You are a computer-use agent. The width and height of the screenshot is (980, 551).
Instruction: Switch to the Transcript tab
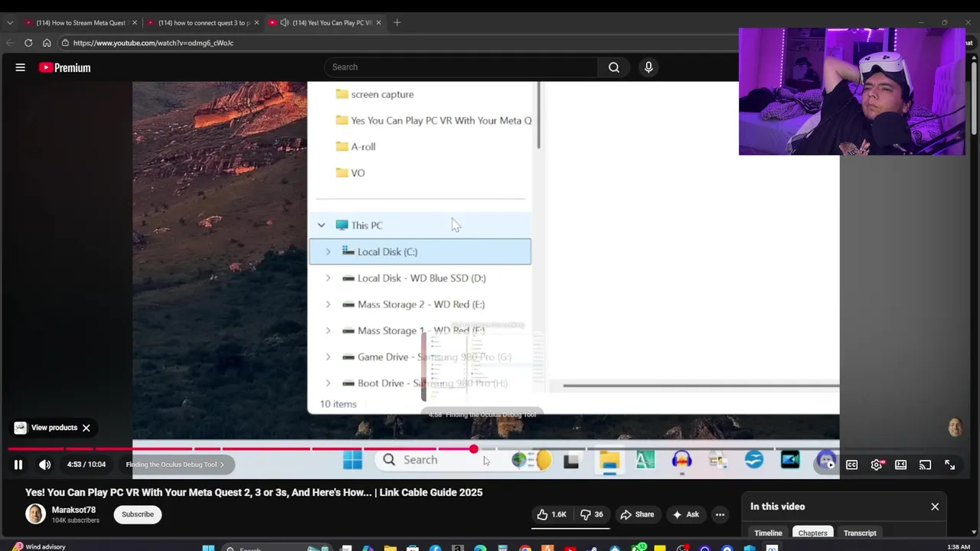860,533
